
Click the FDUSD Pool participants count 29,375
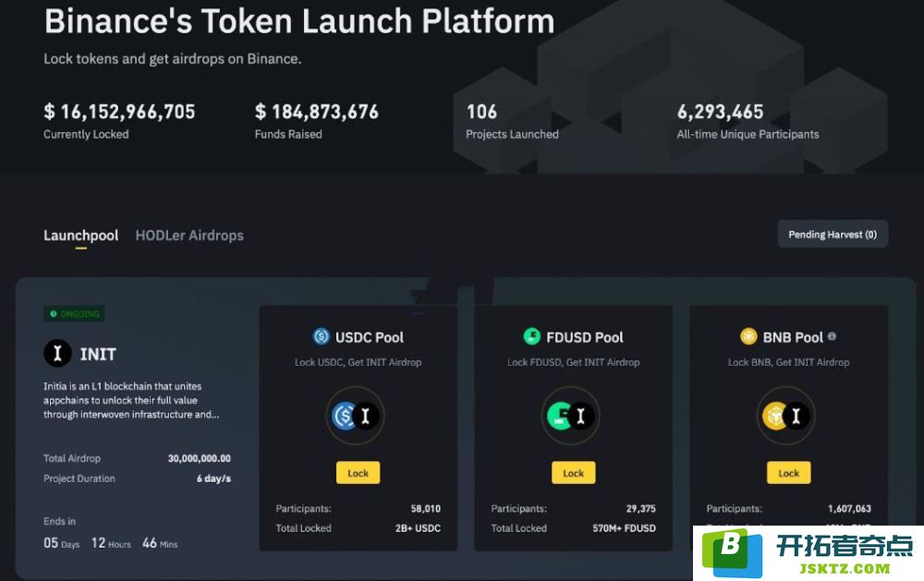(641, 509)
